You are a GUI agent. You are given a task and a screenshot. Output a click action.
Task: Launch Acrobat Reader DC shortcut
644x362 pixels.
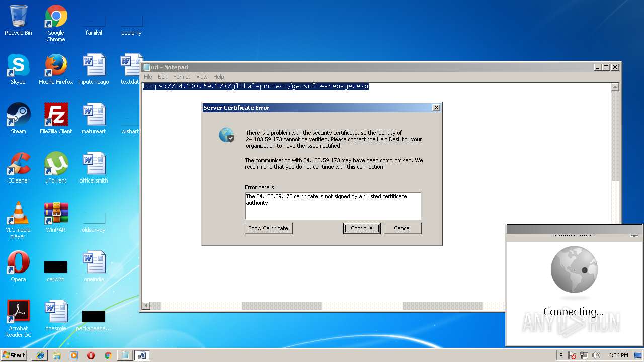click(x=18, y=319)
